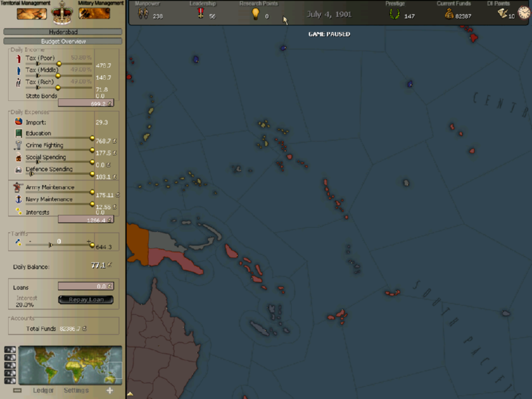Adjust the Social Spending slider handle

click(92, 162)
